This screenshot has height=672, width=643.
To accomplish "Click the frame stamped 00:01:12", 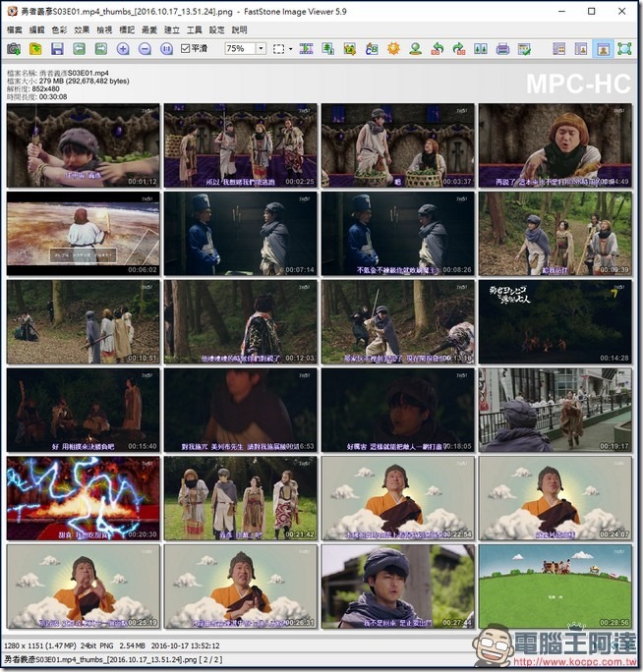I will pos(84,145).
